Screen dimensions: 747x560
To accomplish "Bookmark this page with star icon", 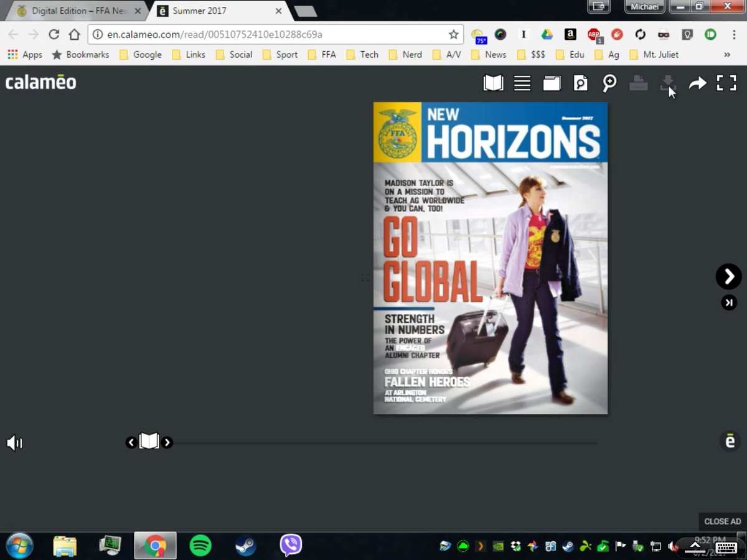I will [454, 35].
